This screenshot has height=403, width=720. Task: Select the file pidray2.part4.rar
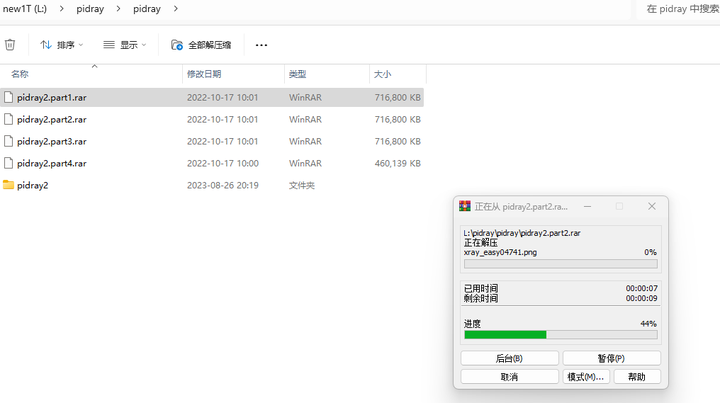tap(212, 163)
